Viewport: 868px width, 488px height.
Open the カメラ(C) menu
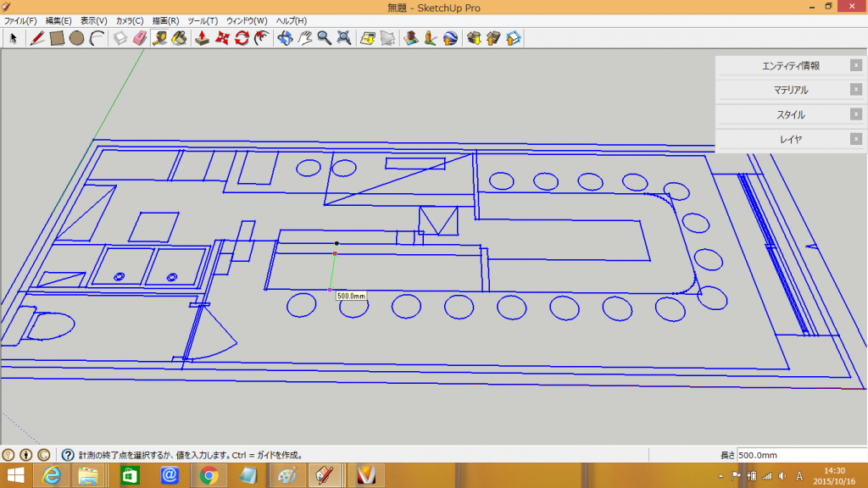[130, 20]
